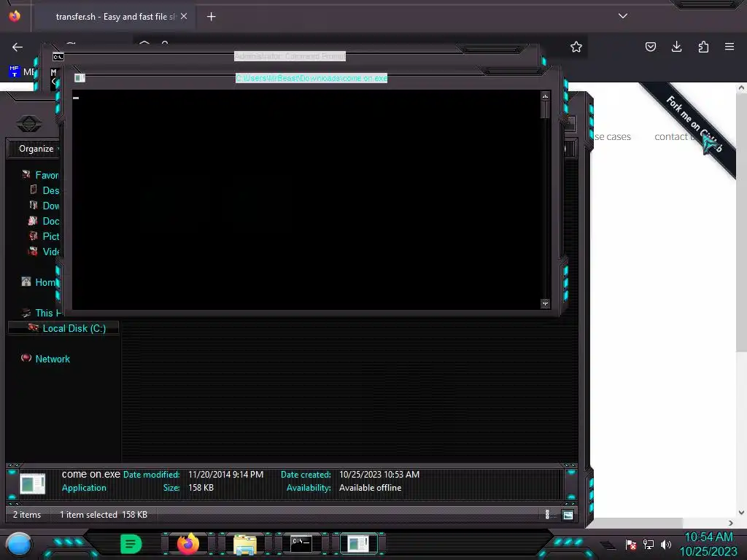
Task: Click the Fork me on GitHub ribbon
Action: [x=693, y=123]
